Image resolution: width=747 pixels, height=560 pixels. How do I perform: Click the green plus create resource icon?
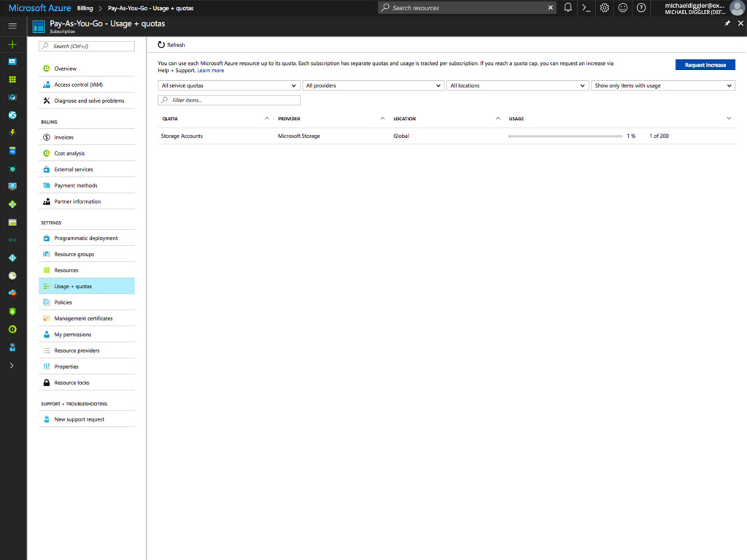pos(12,44)
